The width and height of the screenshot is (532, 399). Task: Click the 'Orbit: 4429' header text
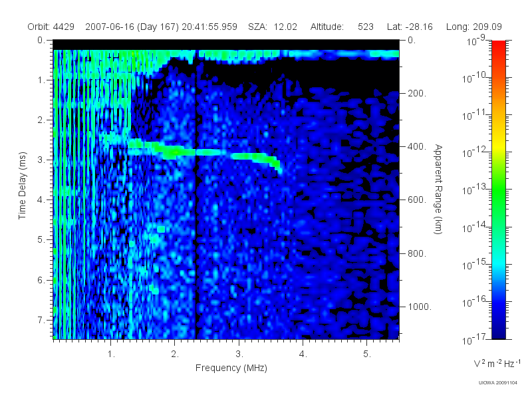click(51, 27)
